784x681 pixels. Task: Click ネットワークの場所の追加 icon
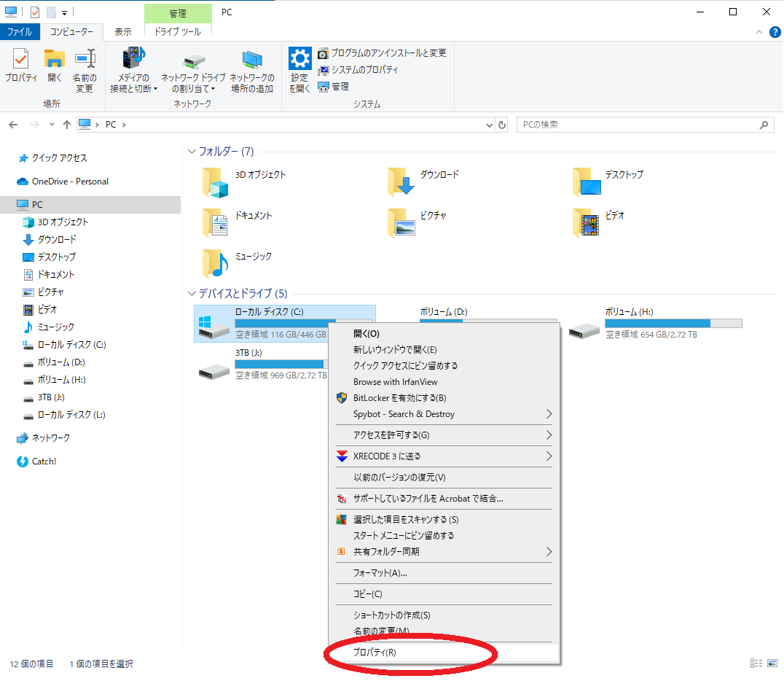point(252,63)
